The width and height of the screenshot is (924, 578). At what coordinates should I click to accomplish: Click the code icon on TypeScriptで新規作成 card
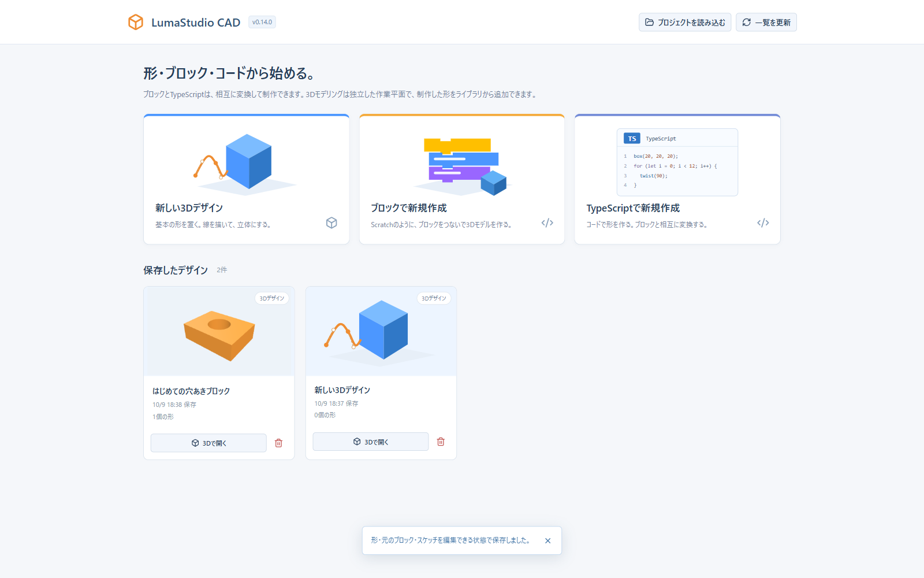click(x=763, y=223)
